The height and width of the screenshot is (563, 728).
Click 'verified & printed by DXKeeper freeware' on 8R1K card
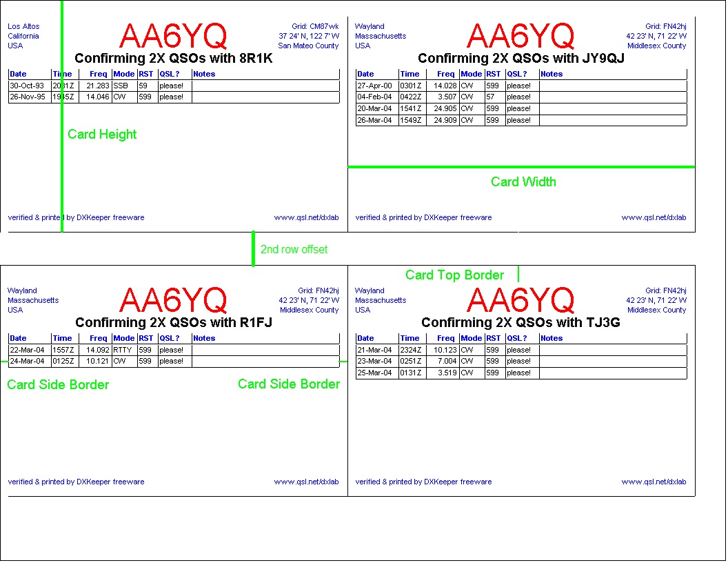pos(76,217)
